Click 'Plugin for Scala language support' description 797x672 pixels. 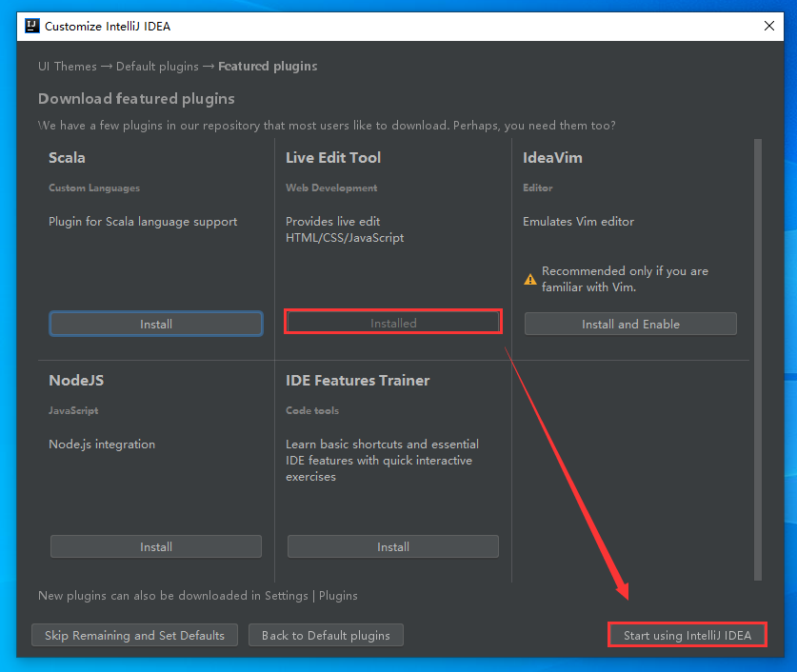click(143, 222)
